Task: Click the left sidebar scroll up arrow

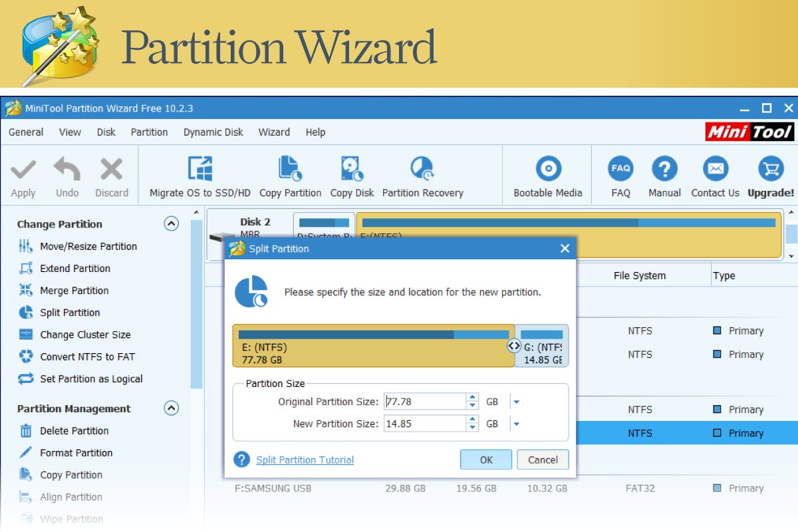Action: 196,213
